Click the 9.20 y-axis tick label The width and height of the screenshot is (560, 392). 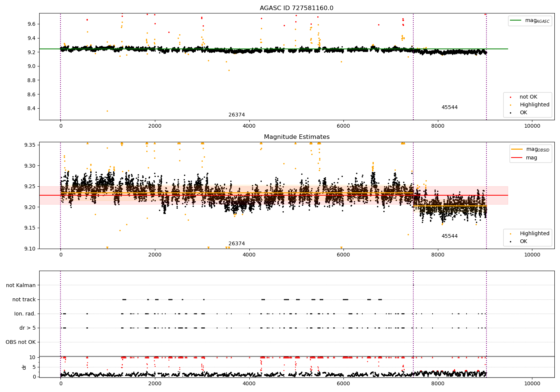coord(30,207)
